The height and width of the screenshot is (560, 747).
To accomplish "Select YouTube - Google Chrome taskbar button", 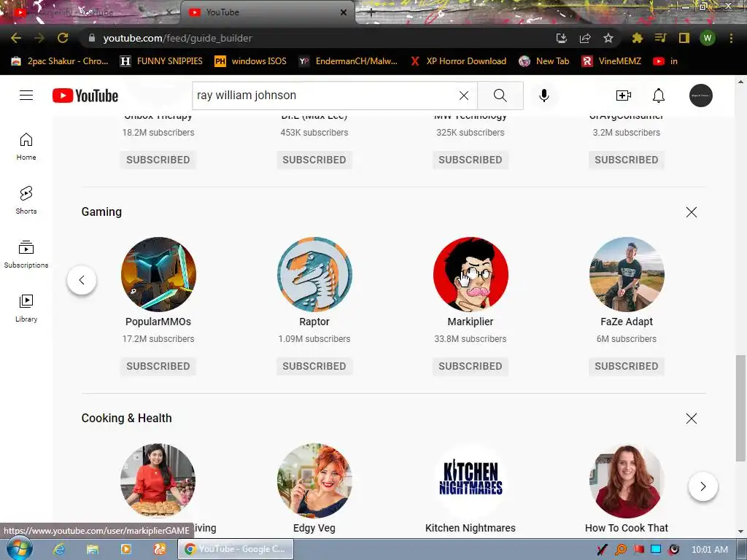I will 236,549.
